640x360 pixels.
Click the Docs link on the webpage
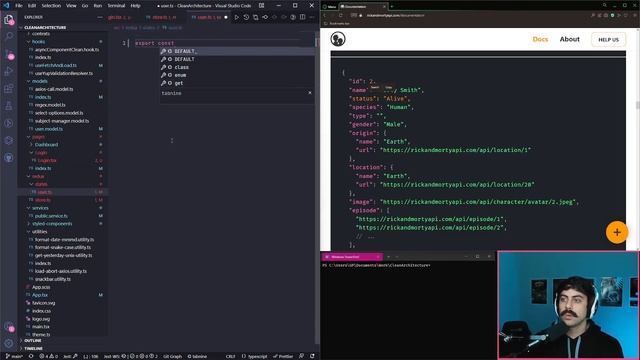pos(540,39)
